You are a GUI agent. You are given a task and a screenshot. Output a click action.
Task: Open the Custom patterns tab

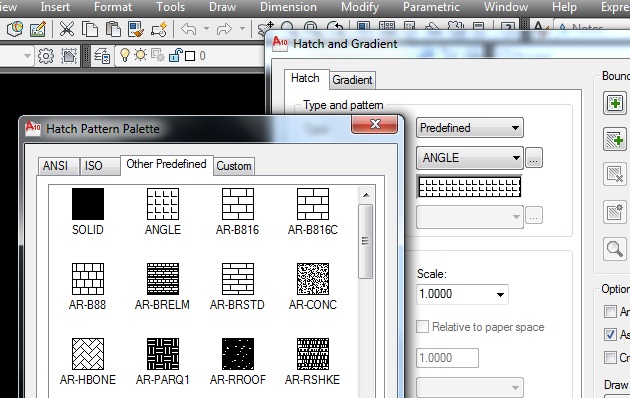[x=234, y=166]
